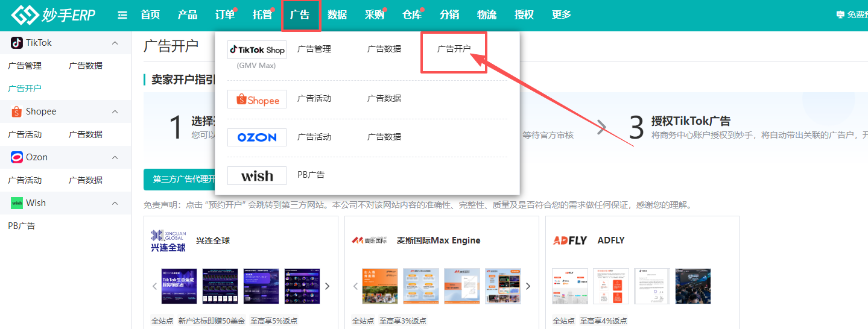The height and width of the screenshot is (329, 868).
Task: Open first ADFLY thumbnail
Action: pyautogui.click(x=570, y=286)
